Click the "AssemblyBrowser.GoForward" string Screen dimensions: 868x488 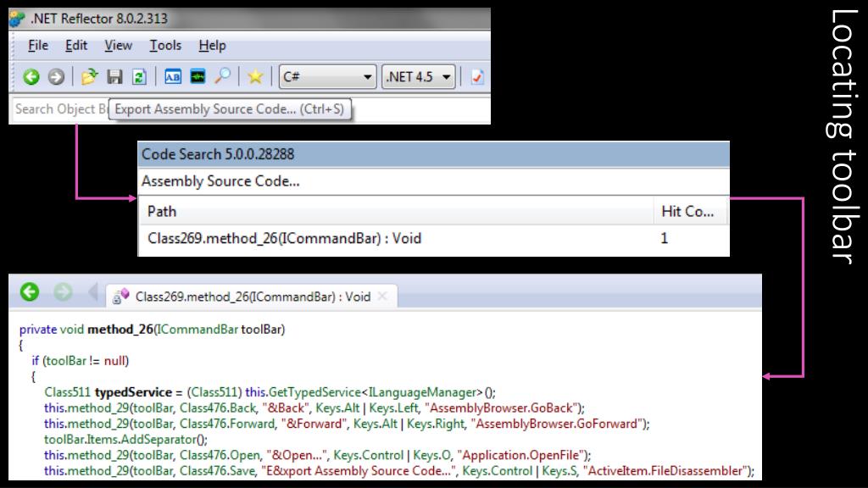[558, 424]
